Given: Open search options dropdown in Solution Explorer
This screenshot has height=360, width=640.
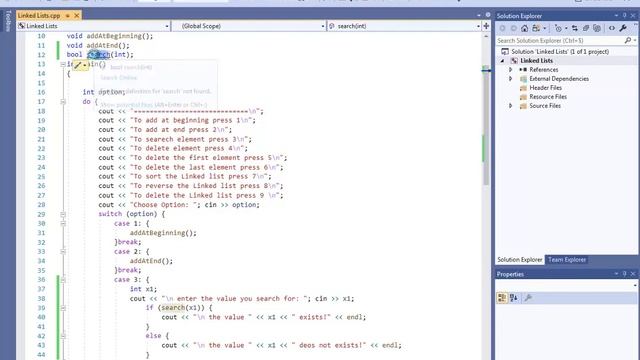Looking at the screenshot, I should click(635, 40).
